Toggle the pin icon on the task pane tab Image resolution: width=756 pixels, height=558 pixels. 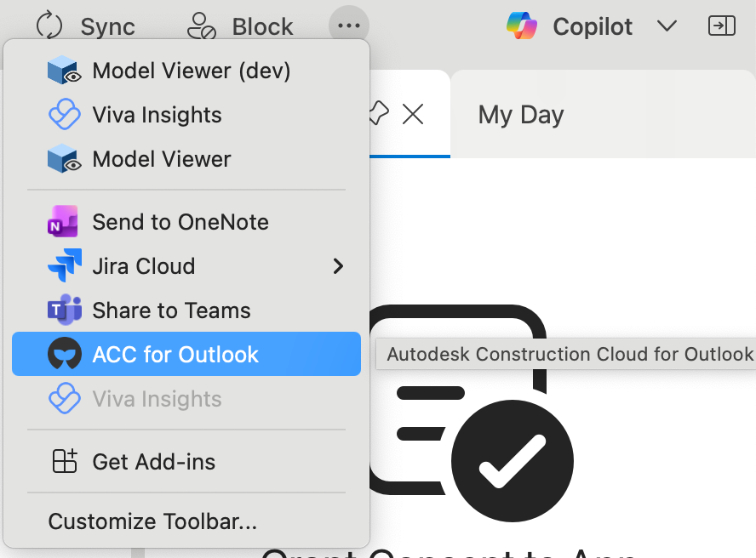[377, 114]
